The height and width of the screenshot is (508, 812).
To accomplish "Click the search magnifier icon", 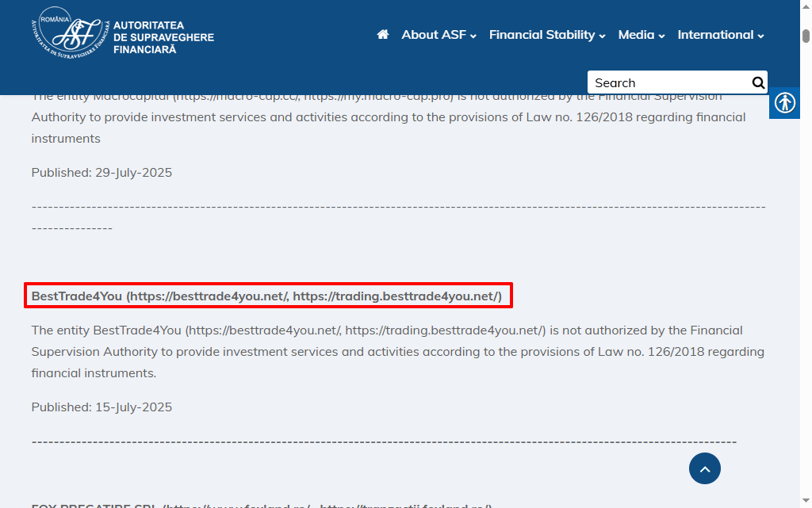I will pyautogui.click(x=758, y=82).
